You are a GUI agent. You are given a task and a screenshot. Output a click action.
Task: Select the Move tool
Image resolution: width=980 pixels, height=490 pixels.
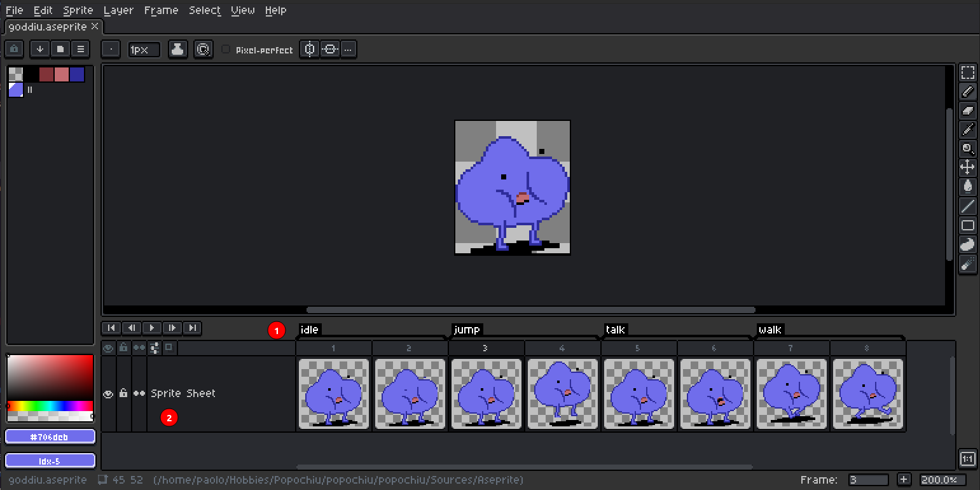(x=967, y=168)
